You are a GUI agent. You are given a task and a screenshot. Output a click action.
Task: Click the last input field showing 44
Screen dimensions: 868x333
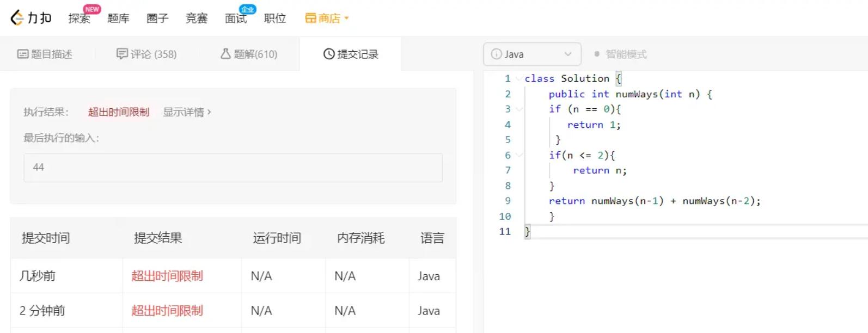[233, 168]
